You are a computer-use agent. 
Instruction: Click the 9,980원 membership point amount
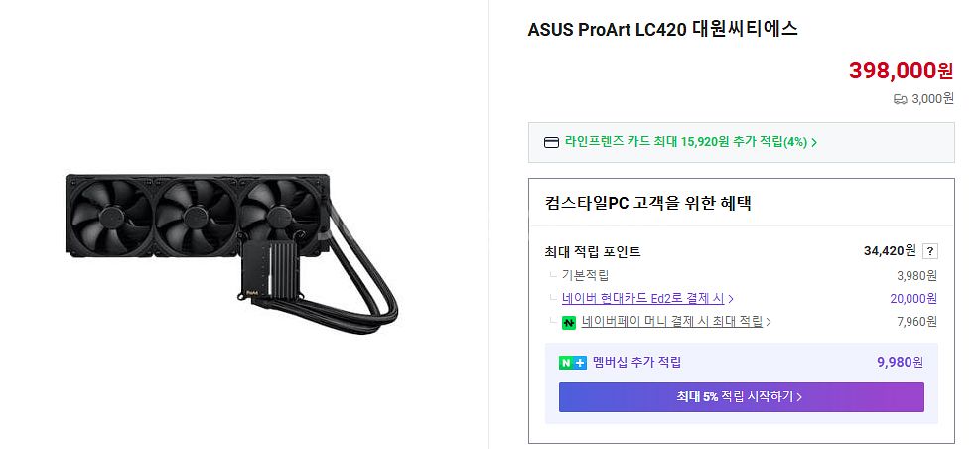point(900,363)
